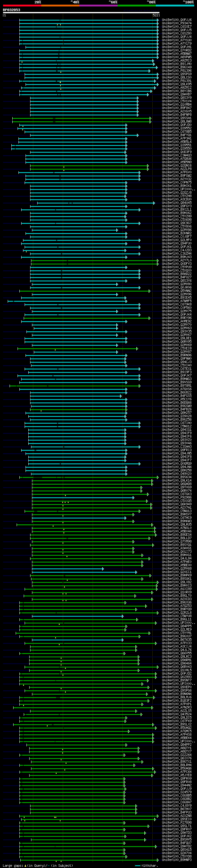Select the UniRef100_Q8S415 label
Screen dimensions: 197x868
coord(177,850)
